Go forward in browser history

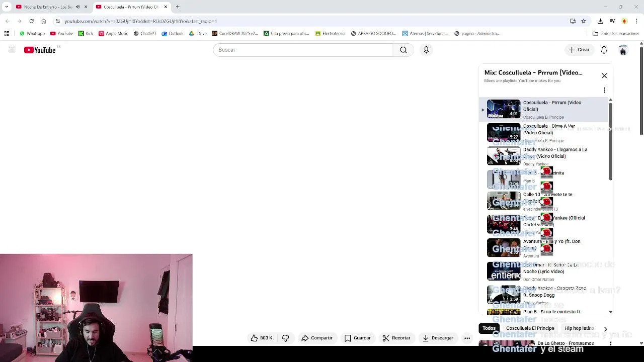19,21
